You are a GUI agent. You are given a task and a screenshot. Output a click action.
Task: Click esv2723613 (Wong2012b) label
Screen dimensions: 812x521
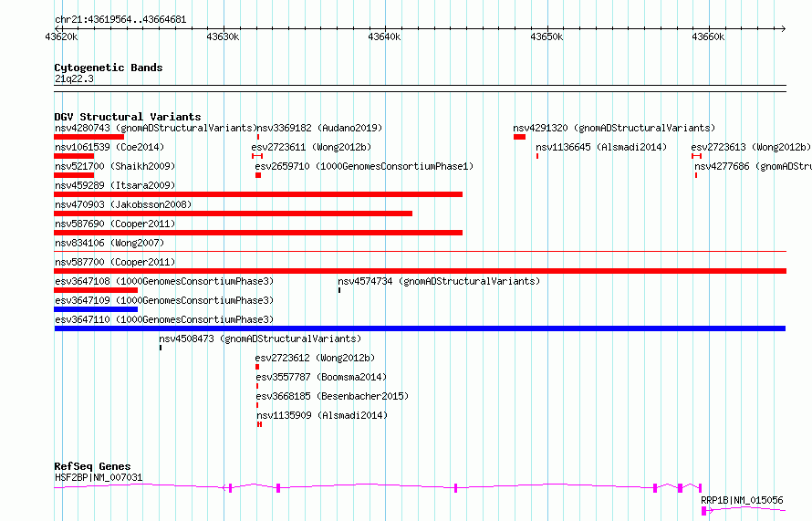751,147
